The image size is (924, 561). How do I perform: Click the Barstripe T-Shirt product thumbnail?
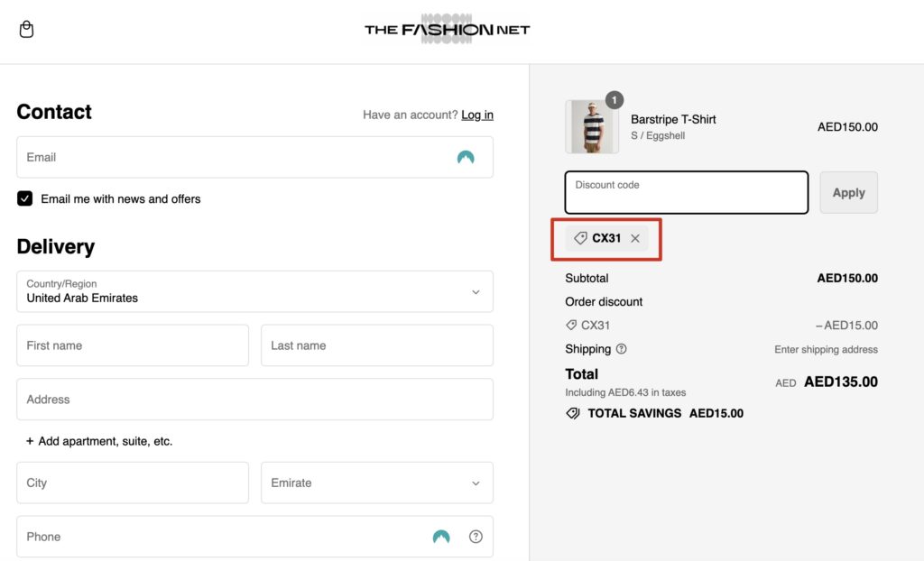coord(592,127)
